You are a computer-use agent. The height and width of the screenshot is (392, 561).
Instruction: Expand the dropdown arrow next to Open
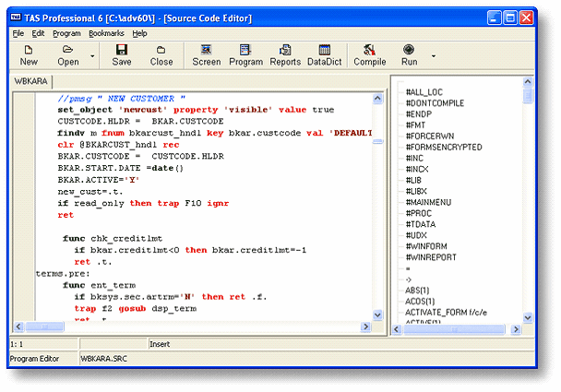92,56
